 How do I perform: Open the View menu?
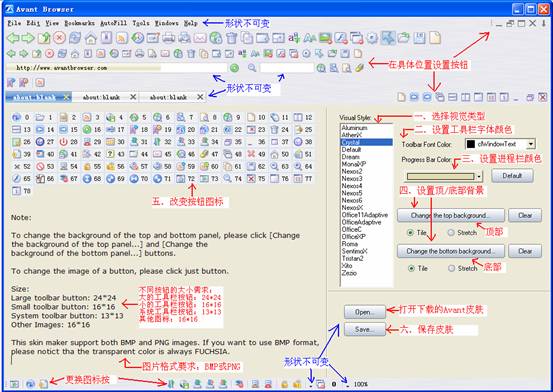click(x=52, y=23)
